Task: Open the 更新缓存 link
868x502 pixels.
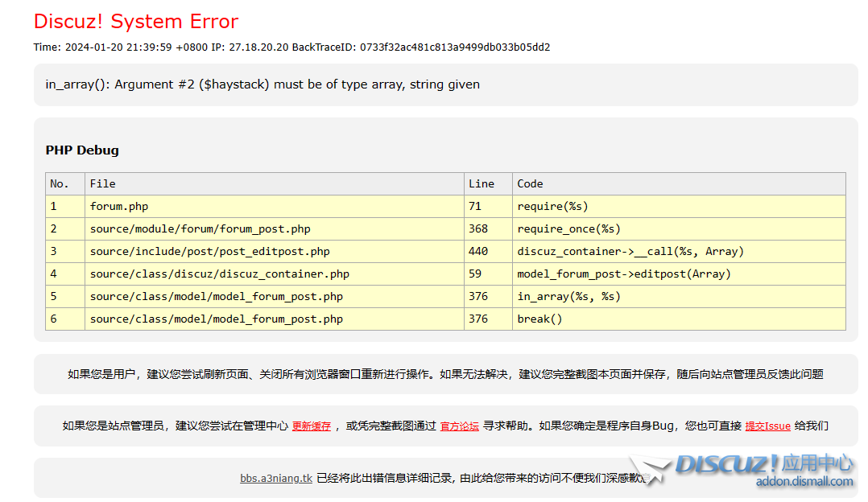Action: 311,426
